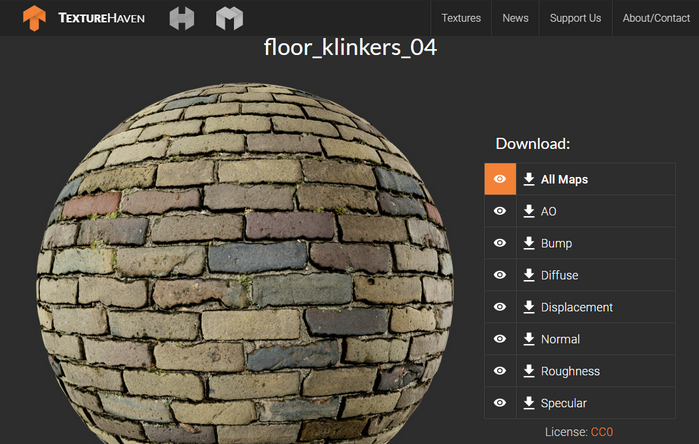Click the brick sphere texture preview

pos(245,263)
